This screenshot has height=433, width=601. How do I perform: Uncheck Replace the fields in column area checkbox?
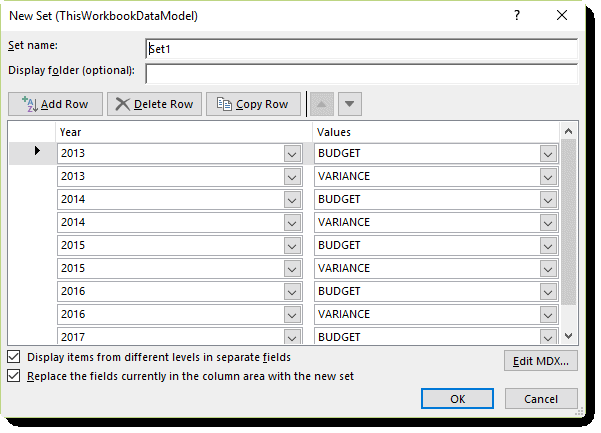pos(14,376)
